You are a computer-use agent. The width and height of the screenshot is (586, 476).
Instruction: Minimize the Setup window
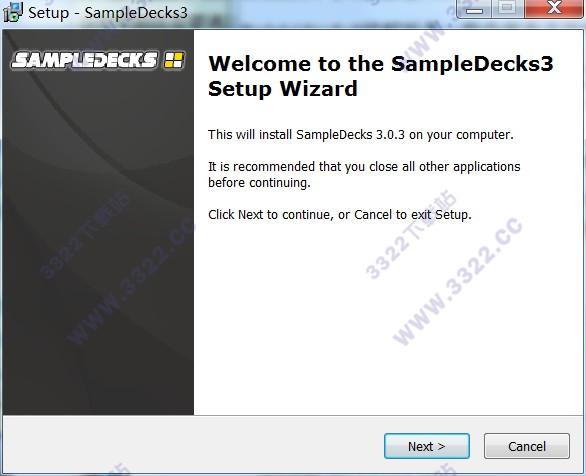(475, 9)
